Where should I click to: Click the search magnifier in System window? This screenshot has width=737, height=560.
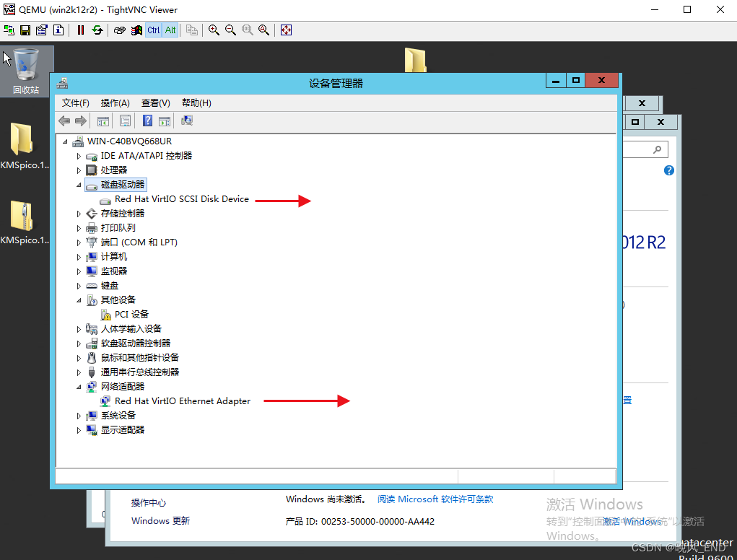(x=657, y=150)
